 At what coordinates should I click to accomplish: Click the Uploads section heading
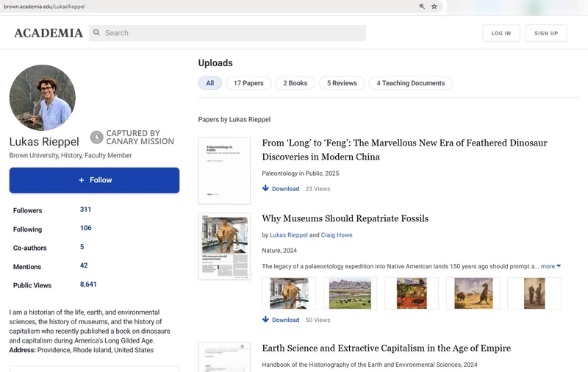tap(215, 63)
